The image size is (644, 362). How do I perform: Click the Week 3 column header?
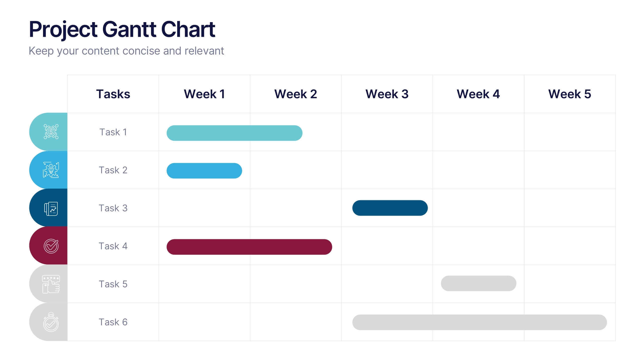click(x=387, y=94)
